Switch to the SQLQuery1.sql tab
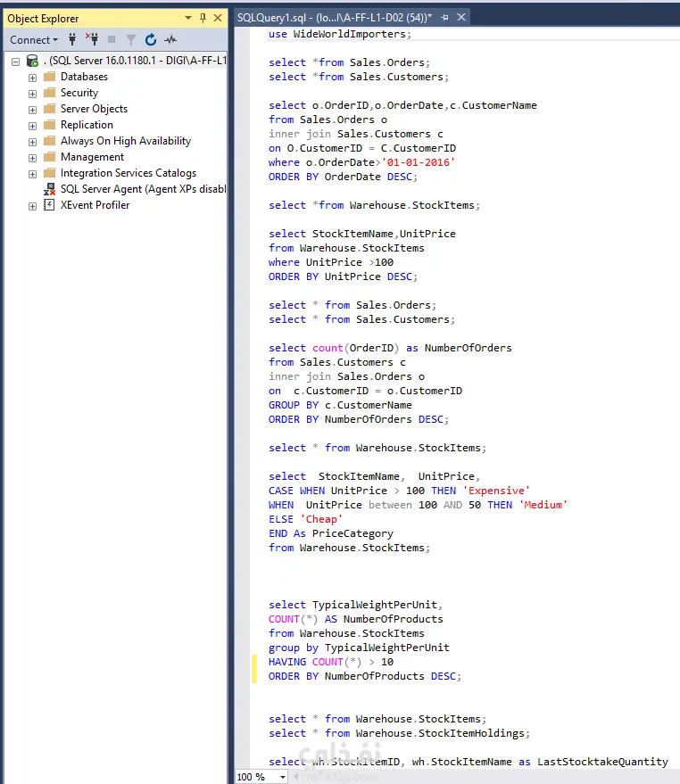This screenshot has height=784, width=680. tap(335, 18)
